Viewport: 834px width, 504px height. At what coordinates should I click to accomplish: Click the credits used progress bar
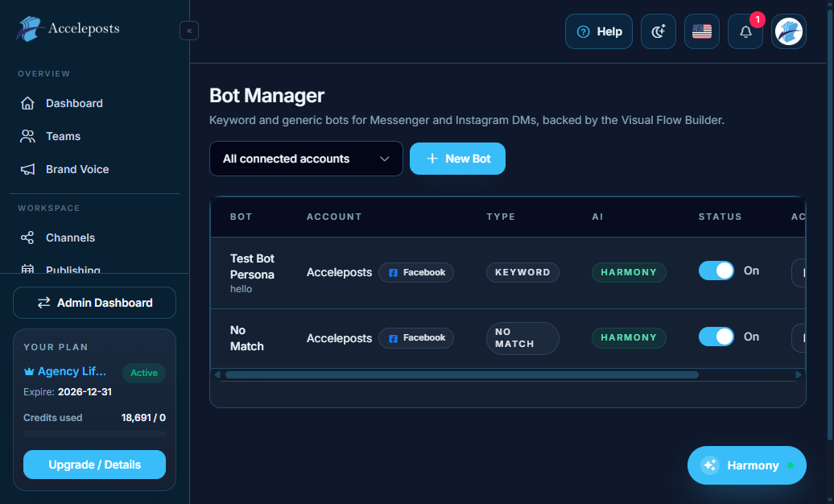tap(95, 434)
